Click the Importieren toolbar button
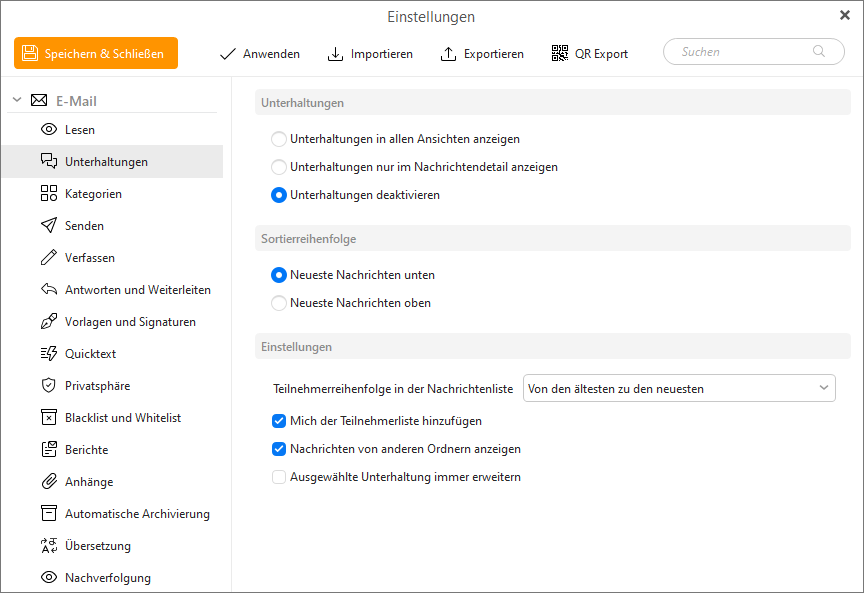This screenshot has height=593, width=864. point(370,54)
